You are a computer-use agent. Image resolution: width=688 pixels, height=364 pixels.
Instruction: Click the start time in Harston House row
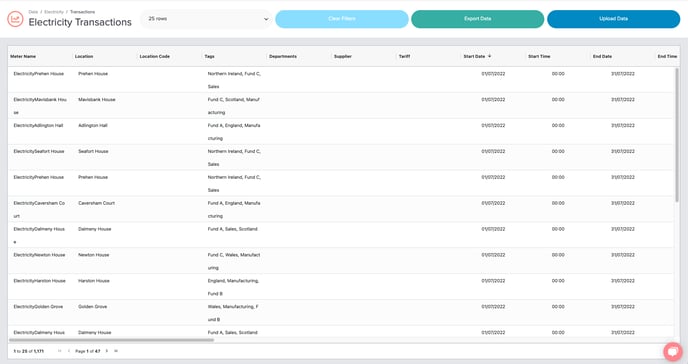click(x=558, y=281)
